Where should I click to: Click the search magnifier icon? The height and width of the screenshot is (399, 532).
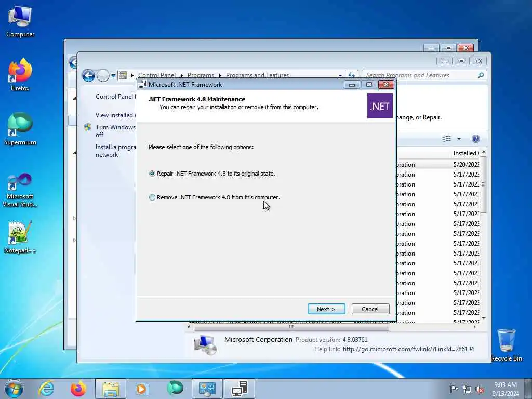(481, 75)
